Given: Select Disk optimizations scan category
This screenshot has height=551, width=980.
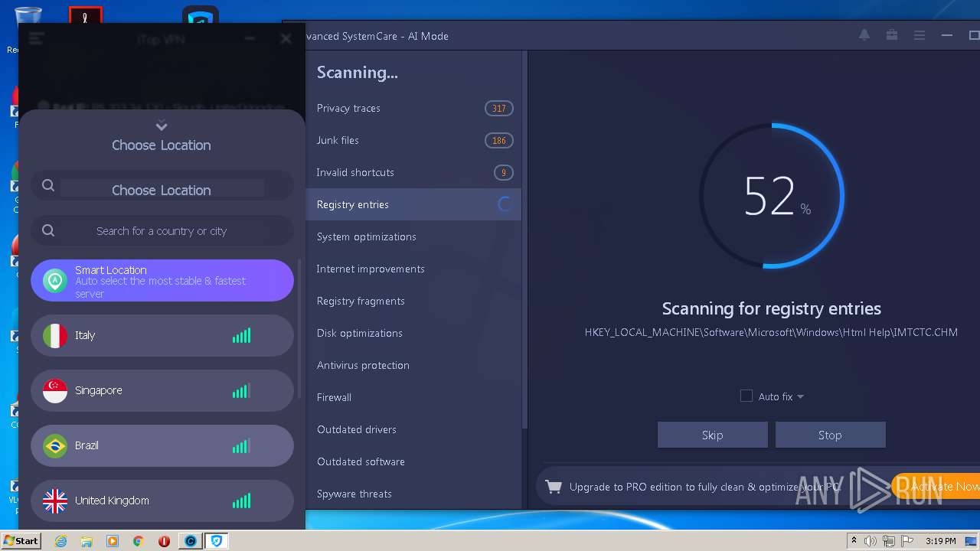Looking at the screenshot, I should [x=413, y=333].
